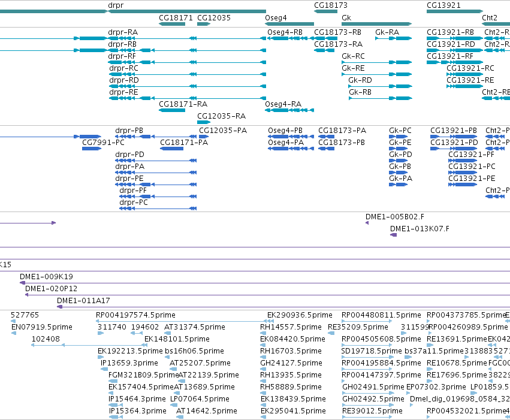This screenshot has height=420, width=510.
Task: Open the Oseg4-RB transcript label
Action: (285, 32)
